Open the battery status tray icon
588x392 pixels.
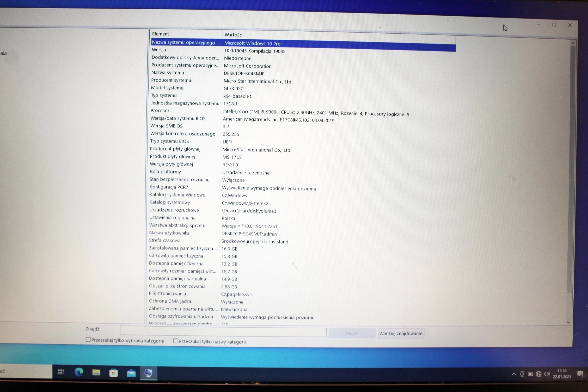(530, 374)
